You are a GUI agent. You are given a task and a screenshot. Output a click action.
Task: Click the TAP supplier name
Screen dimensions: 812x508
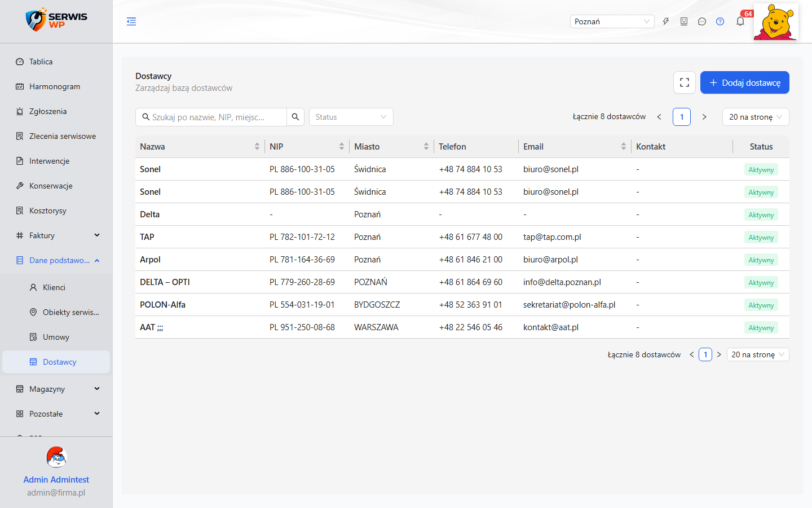[147, 237]
